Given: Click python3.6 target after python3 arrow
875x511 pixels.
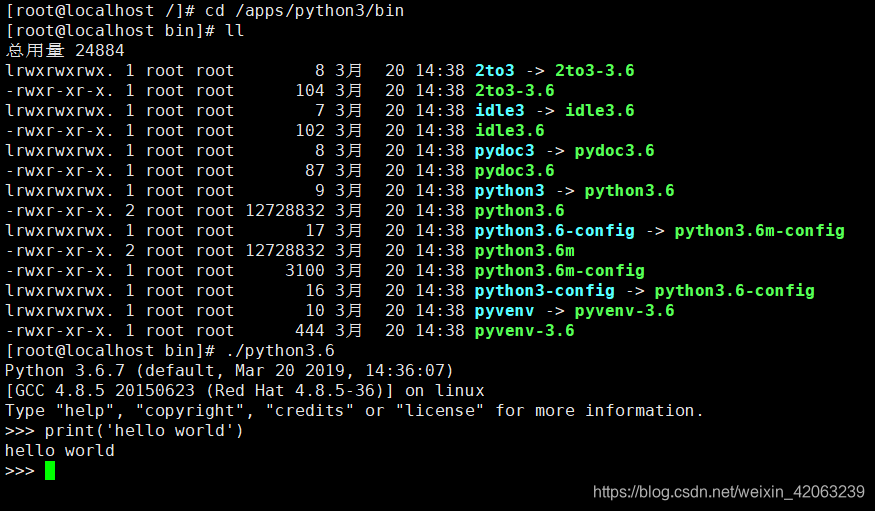Looking at the screenshot, I should [x=629, y=191].
